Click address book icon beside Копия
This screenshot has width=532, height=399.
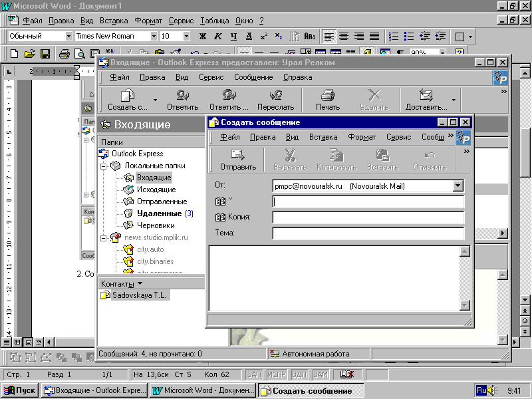coord(220,217)
